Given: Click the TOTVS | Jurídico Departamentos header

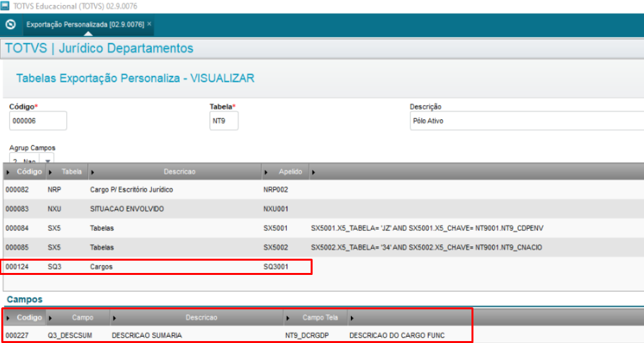Looking at the screenshot, I should coord(99,48).
